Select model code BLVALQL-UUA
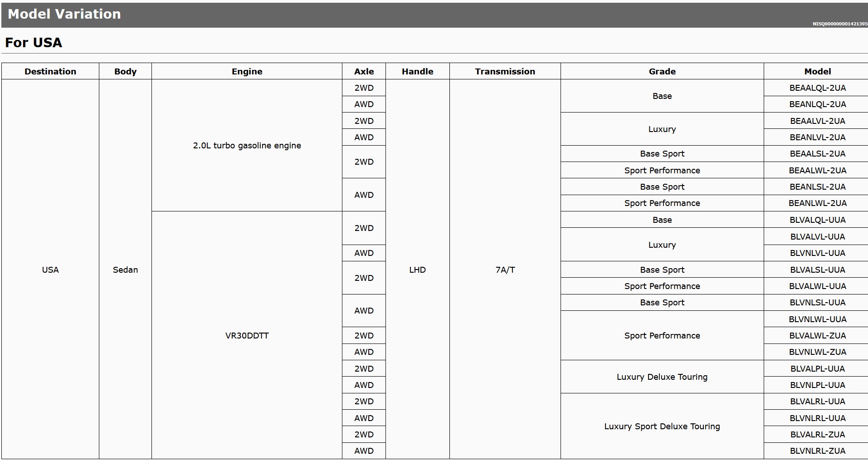Screen dimensions: 868x461 pyautogui.click(x=817, y=220)
